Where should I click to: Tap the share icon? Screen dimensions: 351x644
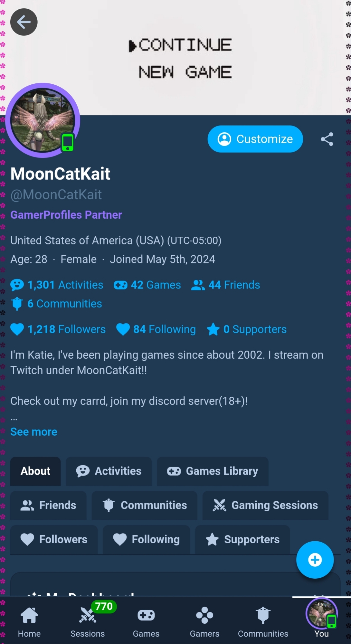click(x=327, y=139)
